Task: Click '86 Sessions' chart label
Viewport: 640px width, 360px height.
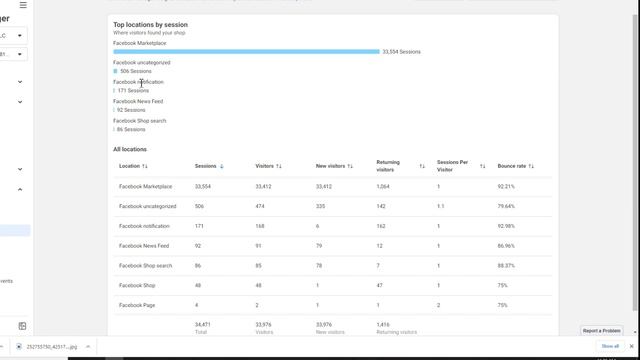Action: coord(131,129)
